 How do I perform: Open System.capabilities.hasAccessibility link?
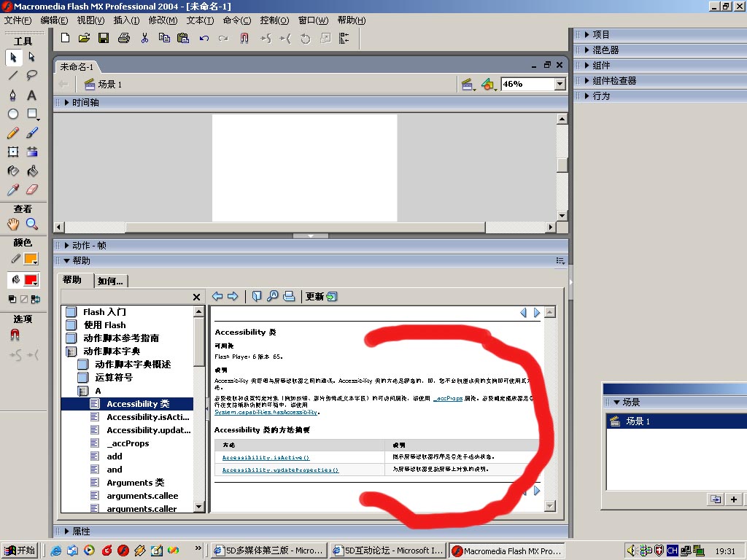tap(266, 413)
